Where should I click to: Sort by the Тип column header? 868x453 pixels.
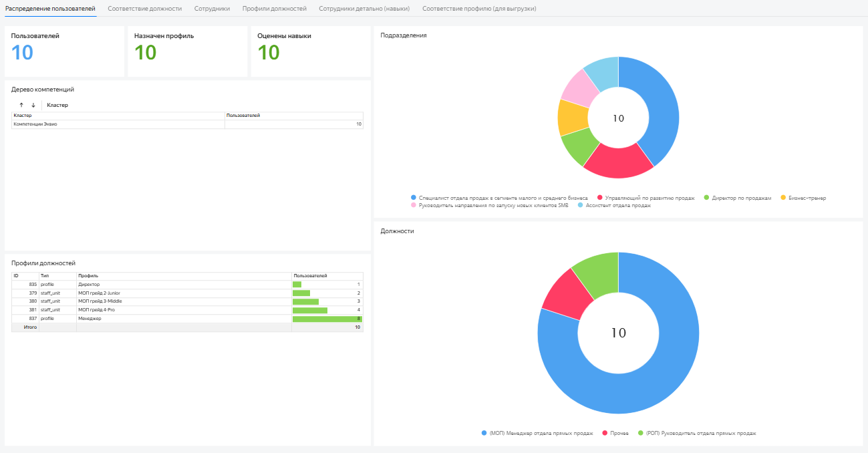coord(45,275)
